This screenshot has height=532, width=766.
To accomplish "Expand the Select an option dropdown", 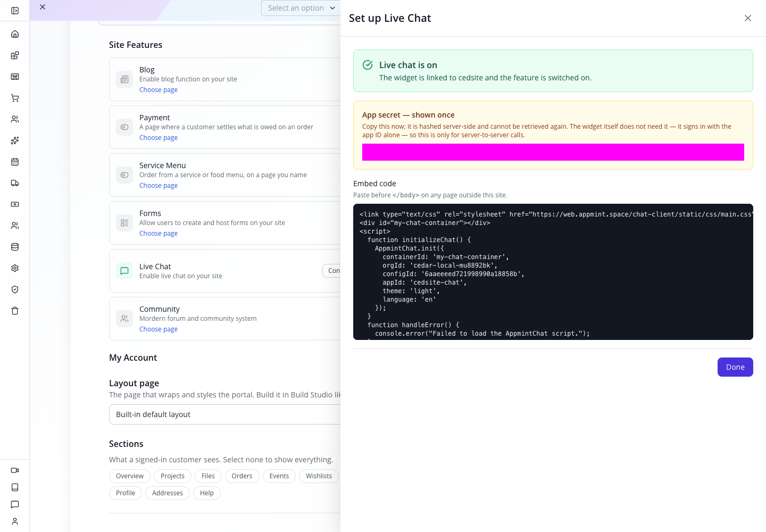I will click(x=301, y=8).
